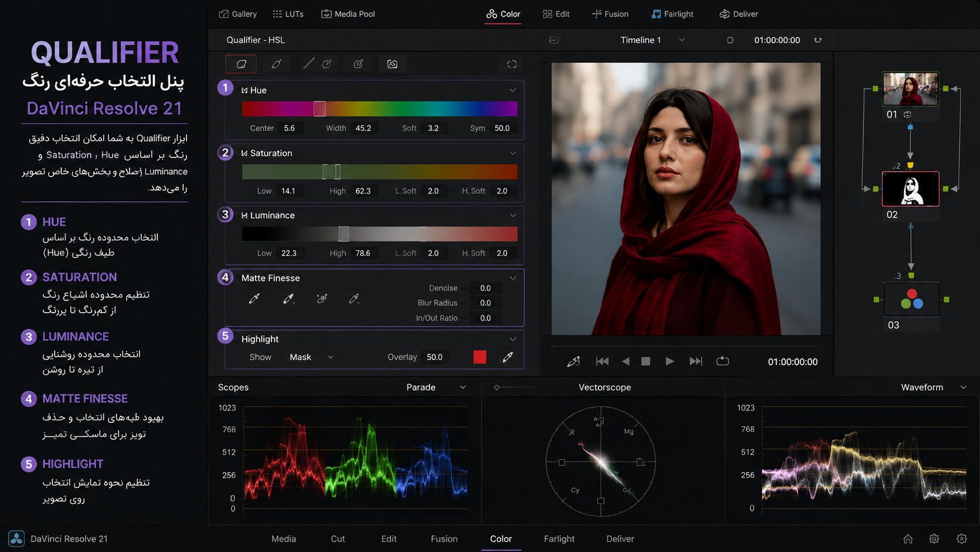
Task: Toggle the Saturation checkbox
Action: pos(244,153)
